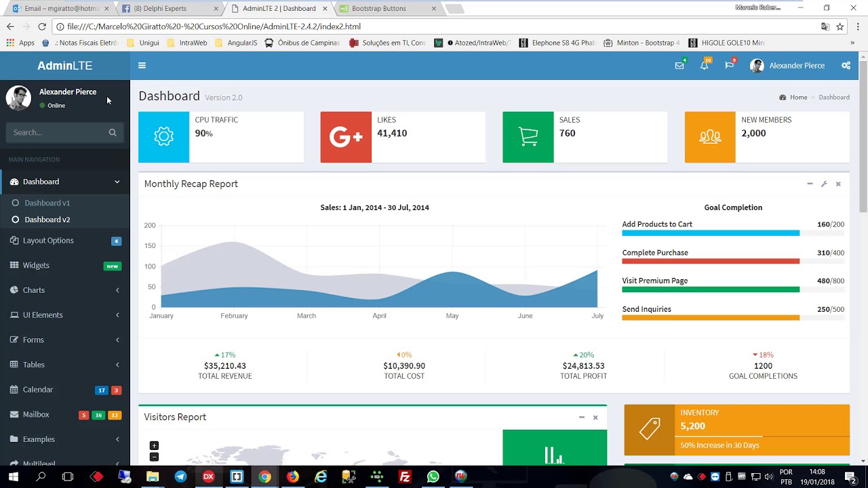Click the Inventory tag icon
Viewport: 868px width, 488px height.
[x=650, y=430]
